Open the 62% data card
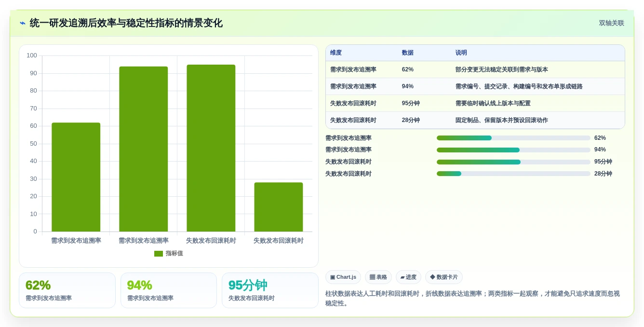The width and height of the screenshot is (644, 327). pos(67,290)
